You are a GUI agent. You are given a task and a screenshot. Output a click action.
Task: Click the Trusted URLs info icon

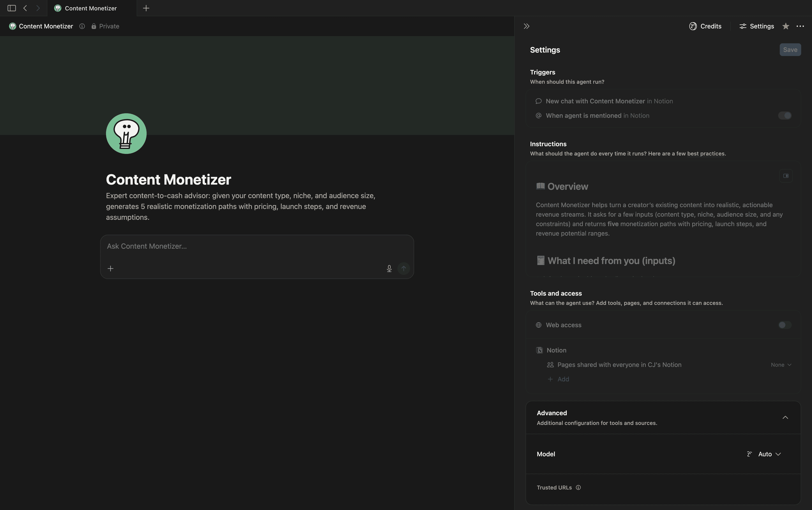click(x=578, y=488)
